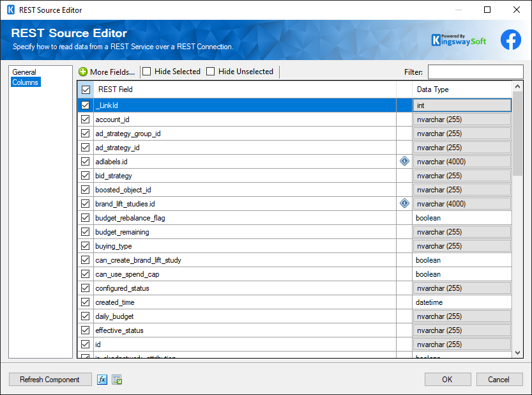Click the table grid icon beside fx
The height and width of the screenshot is (395, 532).
[x=117, y=380]
